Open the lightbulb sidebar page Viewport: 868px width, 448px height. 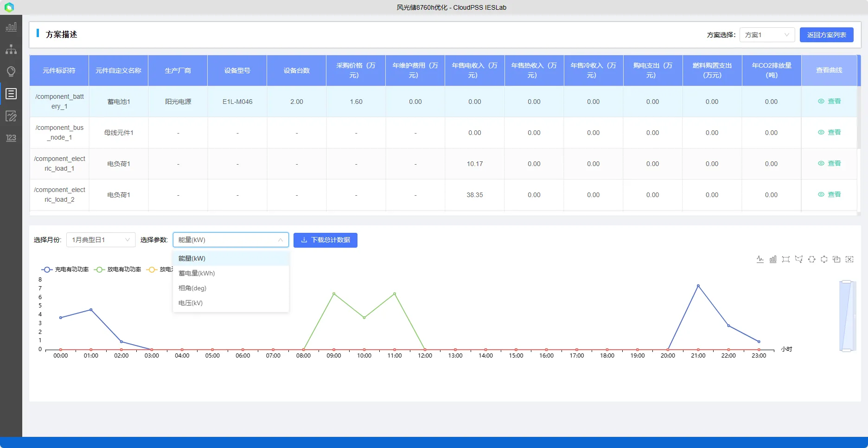[11, 71]
